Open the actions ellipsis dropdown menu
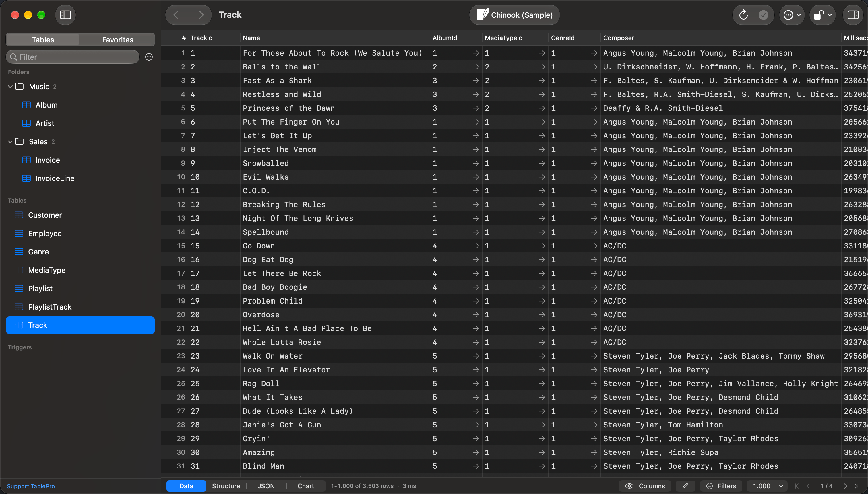The height and width of the screenshot is (494, 868). click(x=792, y=15)
